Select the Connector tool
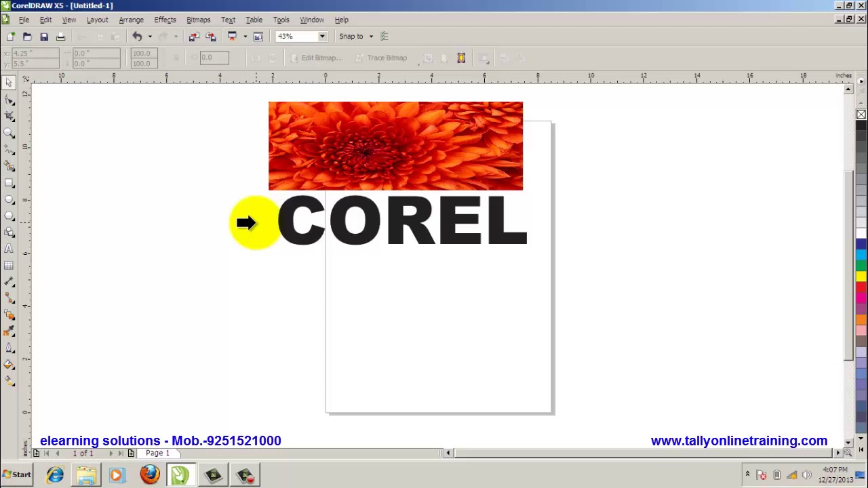Image resolution: width=868 pixels, height=488 pixels. pyautogui.click(x=9, y=299)
